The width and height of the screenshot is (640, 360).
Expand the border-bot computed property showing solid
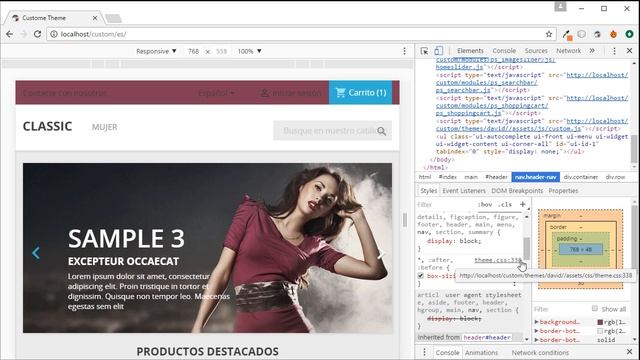[536, 340]
